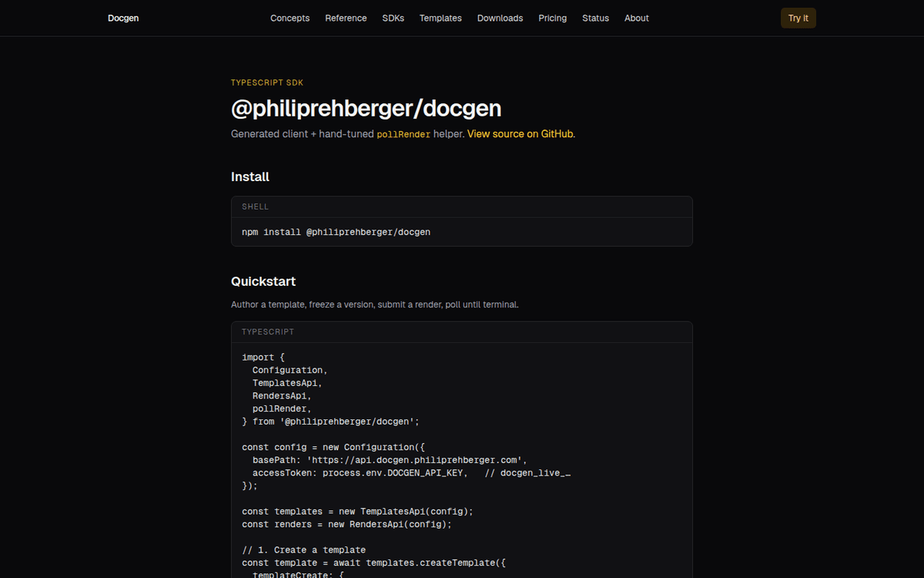Viewport: 924px width, 578px height.
Task: Click the 'TemplatesApi,' import line
Action: pyautogui.click(x=287, y=383)
